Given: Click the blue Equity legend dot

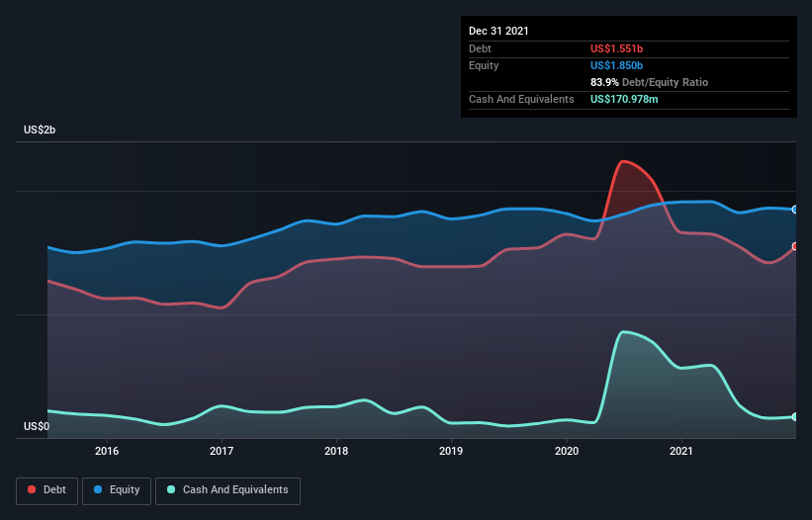Looking at the screenshot, I should click(x=98, y=489).
